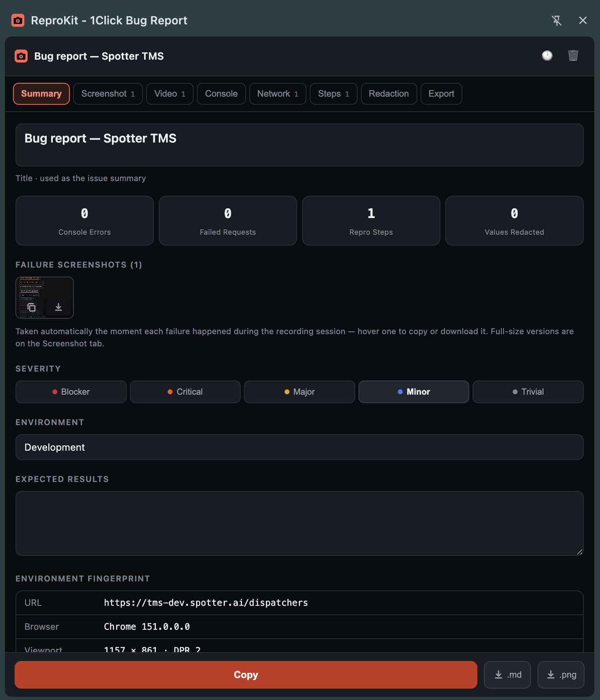Download the report as .md
Screen dimensions: 600x700
pyautogui.click(x=507, y=675)
